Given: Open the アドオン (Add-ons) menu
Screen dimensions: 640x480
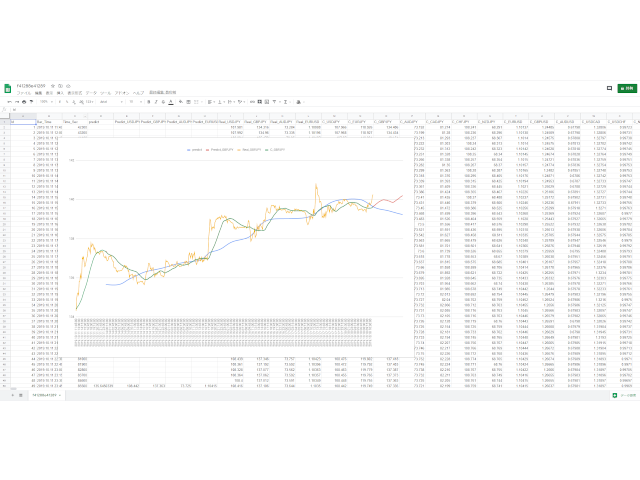Looking at the screenshot, I should (122, 93).
